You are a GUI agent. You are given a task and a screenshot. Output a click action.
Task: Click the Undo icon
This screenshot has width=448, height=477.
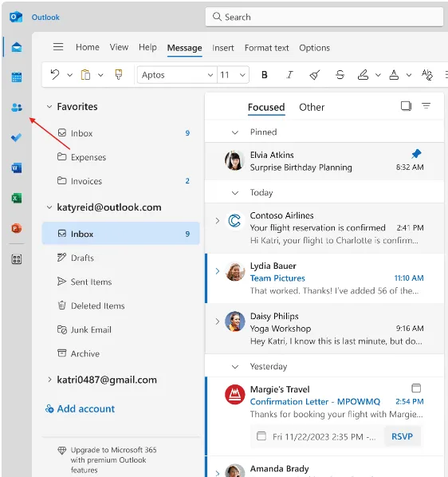[x=55, y=74]
